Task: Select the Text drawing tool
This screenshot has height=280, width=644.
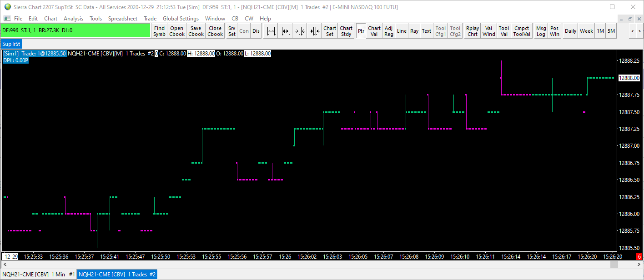Action: tap(427, 31)
